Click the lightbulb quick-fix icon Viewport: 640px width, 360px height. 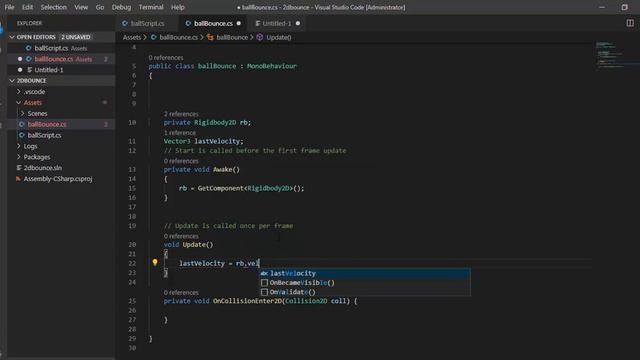(x=155, y=262)
